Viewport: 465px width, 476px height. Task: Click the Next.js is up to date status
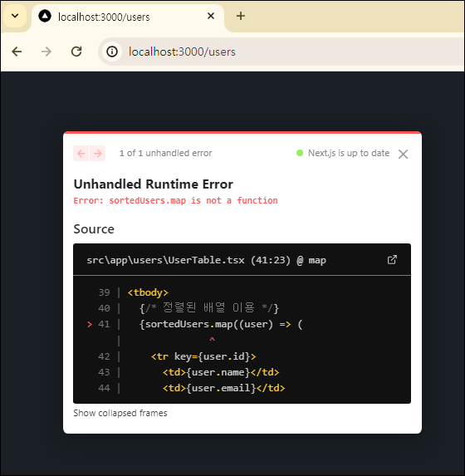(343, 153)
